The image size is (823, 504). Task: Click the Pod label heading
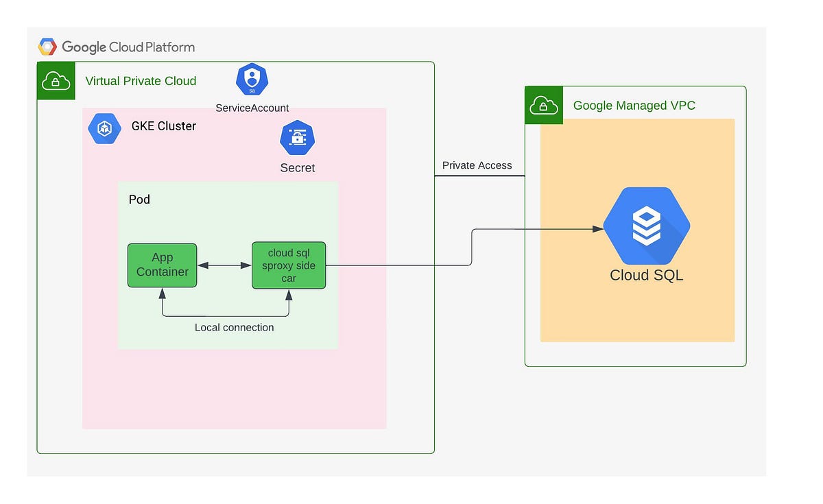(x=139, y=200)
